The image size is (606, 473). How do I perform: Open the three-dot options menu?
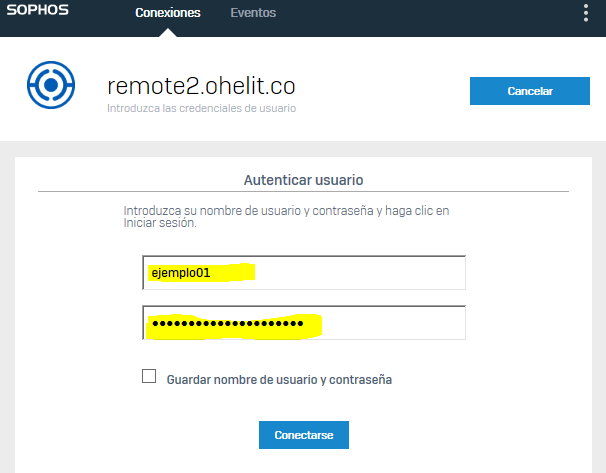pos(586,13)
